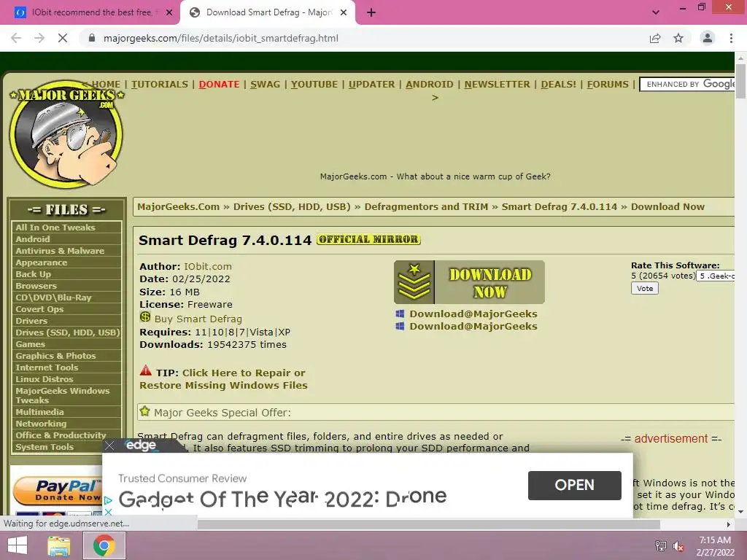
Task: Click Defragmentors and TRIM breadcrumb
Action: pyautogui.click(x=426, y=206)
